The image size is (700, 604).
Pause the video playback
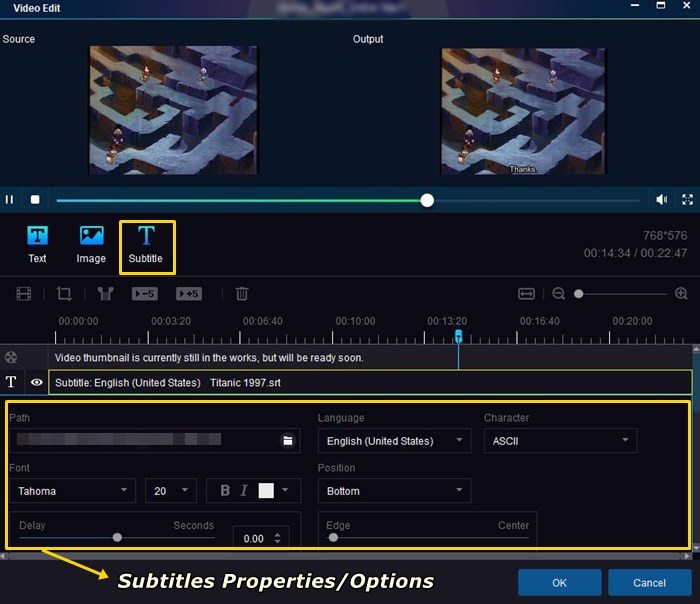pyautogui.click(x=9, y=200)
